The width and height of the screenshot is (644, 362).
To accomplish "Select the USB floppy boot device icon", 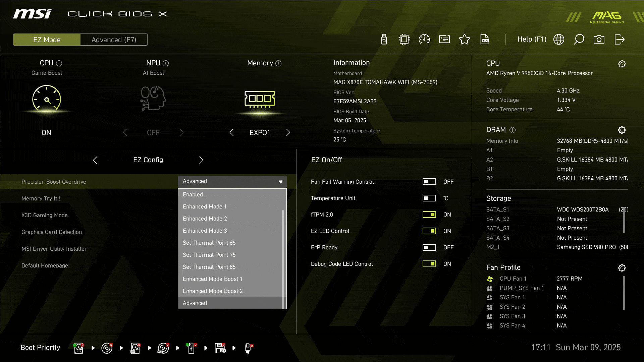I will [220, 348].
